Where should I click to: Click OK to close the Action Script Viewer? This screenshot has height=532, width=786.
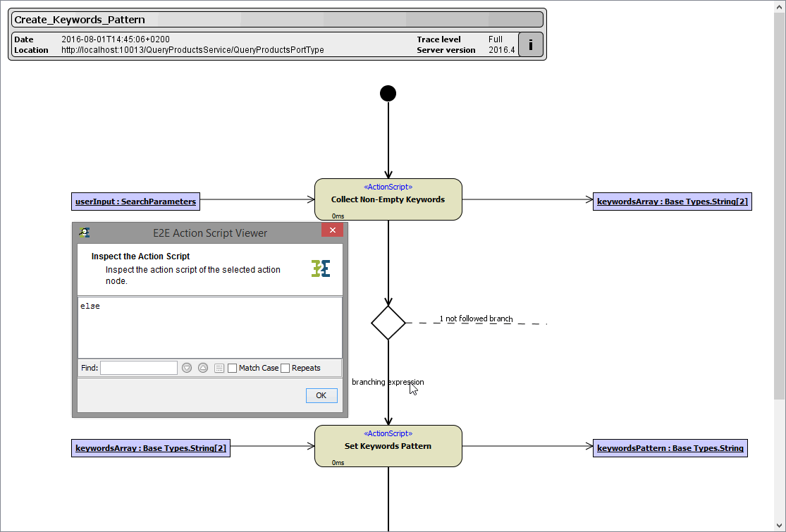click(x=321, y=395)
